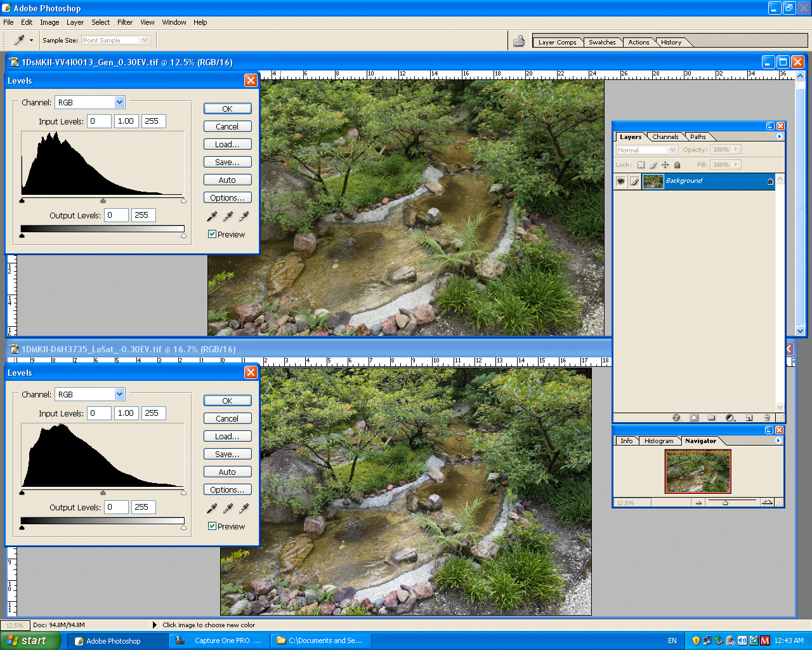The image size is (812, 650).
Task: Toggle lock position in Layers panel
Action: point(665,165)
